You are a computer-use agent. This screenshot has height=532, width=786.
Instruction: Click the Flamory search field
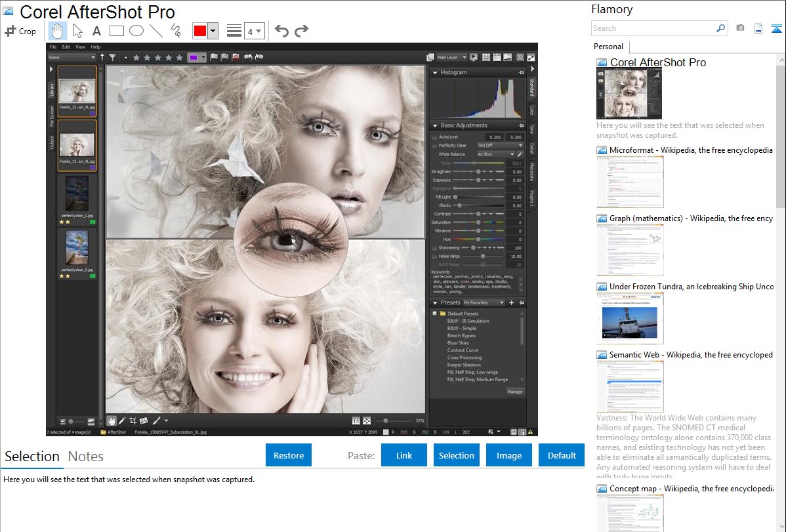tap(653, 28)
